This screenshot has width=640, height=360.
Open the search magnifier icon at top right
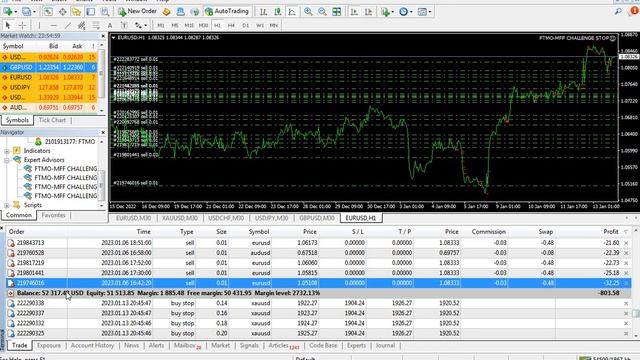coord(618,11)
